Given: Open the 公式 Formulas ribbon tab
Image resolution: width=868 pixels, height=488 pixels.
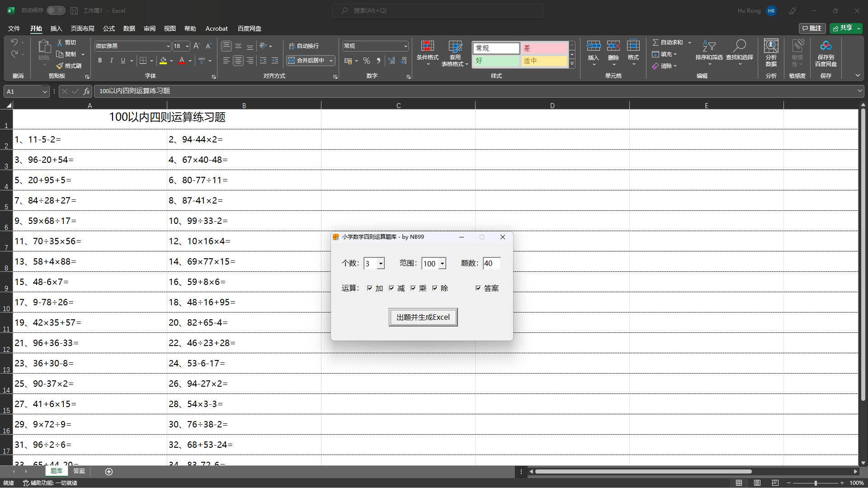Looking at the screenshot, I should pos(109,28).
